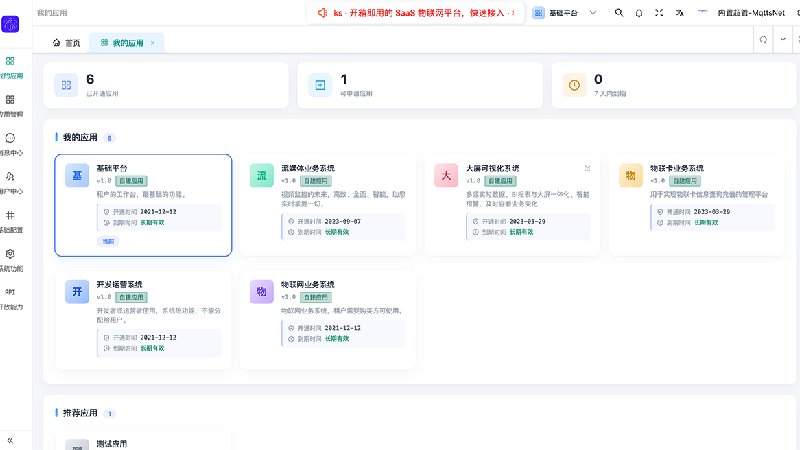Image resolution: width=800 pixels, height=450 pixels.
Task: Click the 开发运营系统 card title
Action: [x=119, y=284]
